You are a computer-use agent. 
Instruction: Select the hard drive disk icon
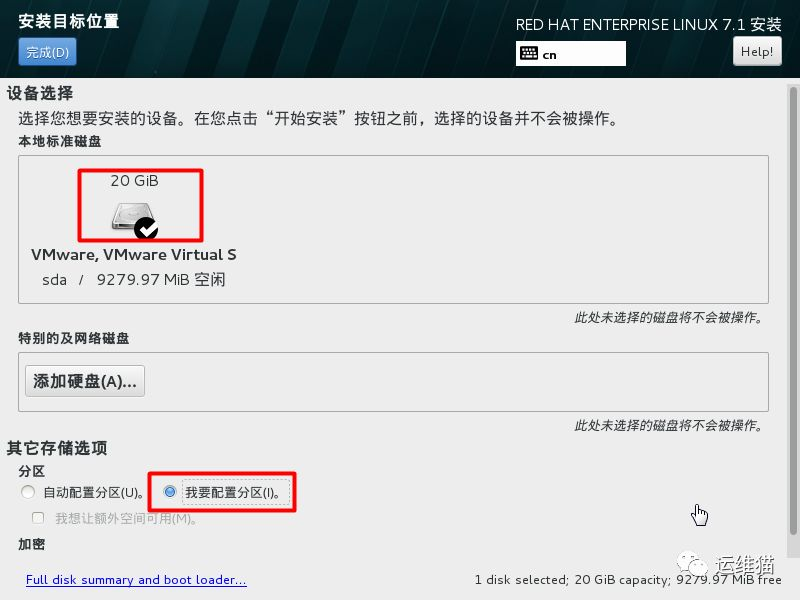[x=133, y=216]
